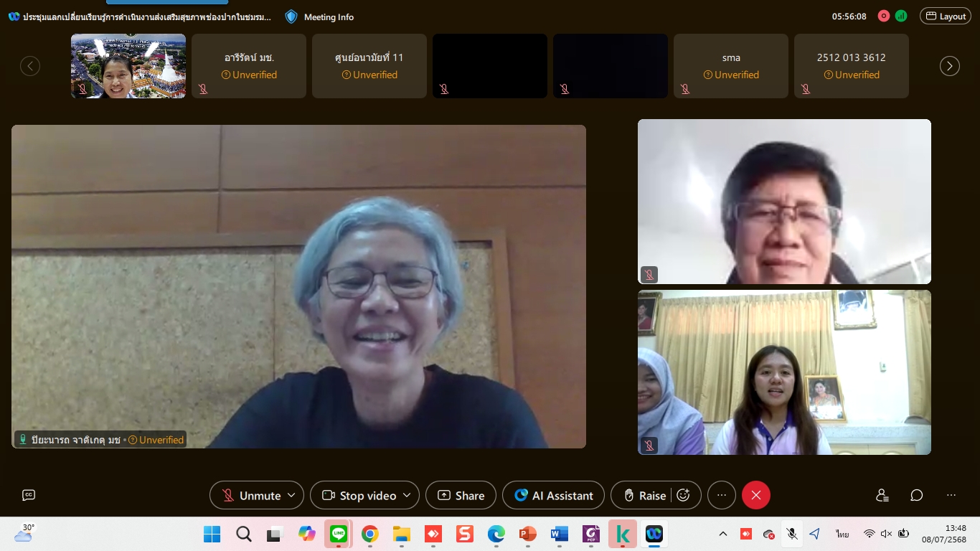This screenshot has height=551, width=980.
Task: Expand the audio options arrow beside Unmute
Action: coord(291,495)
